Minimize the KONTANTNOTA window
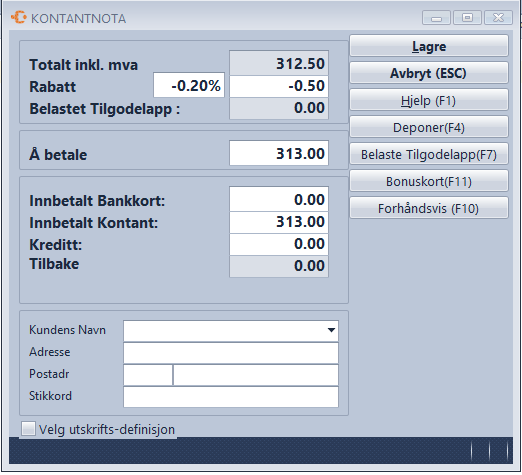Screen dimensions: 522x475 pyautogui.click(x=436, y=18)
